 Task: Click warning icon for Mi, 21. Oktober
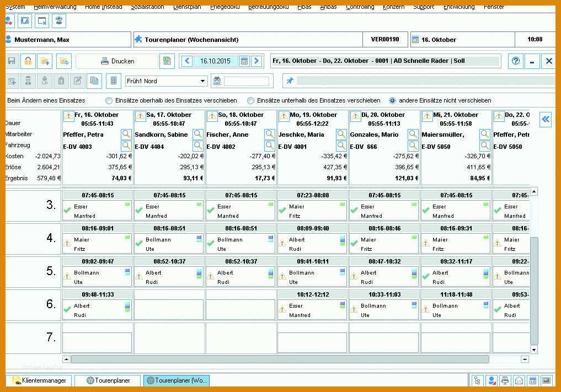click(x=427, y=116)
